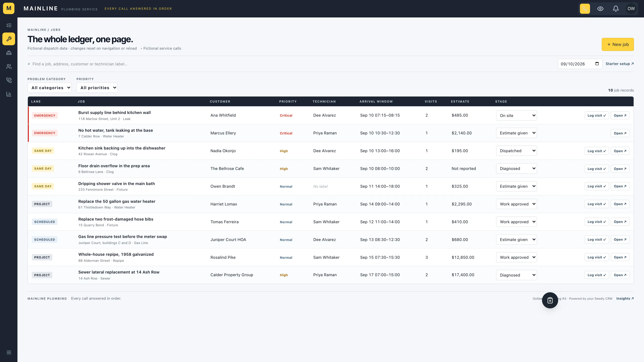
Task: Open the customers people sidebar icon
Action: click(9, 67)
